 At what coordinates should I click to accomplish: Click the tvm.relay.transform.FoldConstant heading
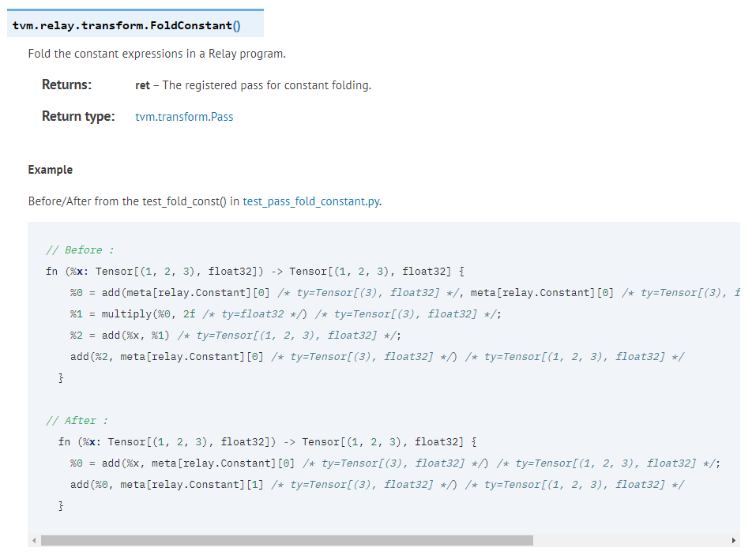coord(126,25)
